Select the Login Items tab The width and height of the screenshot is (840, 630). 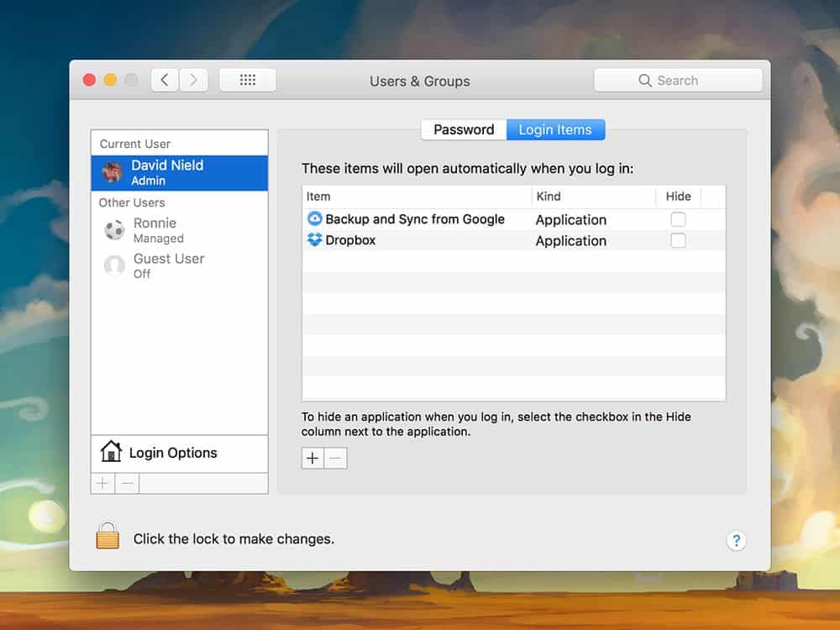coord(555,129)
